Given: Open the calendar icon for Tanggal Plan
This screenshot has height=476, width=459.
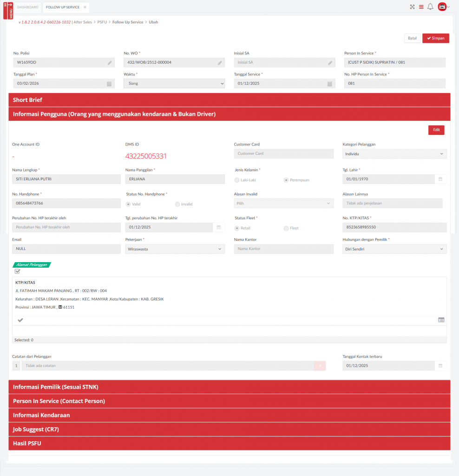Looking at the screenshot, I should coord(109,84).
